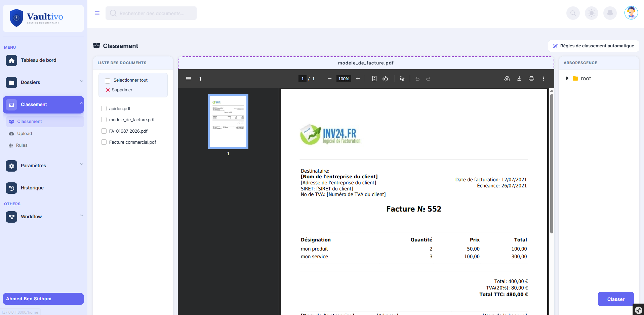Expand the Workflow menu chevron
The height and width of the screenshot is (315, 644).
(x=81, y=215)
